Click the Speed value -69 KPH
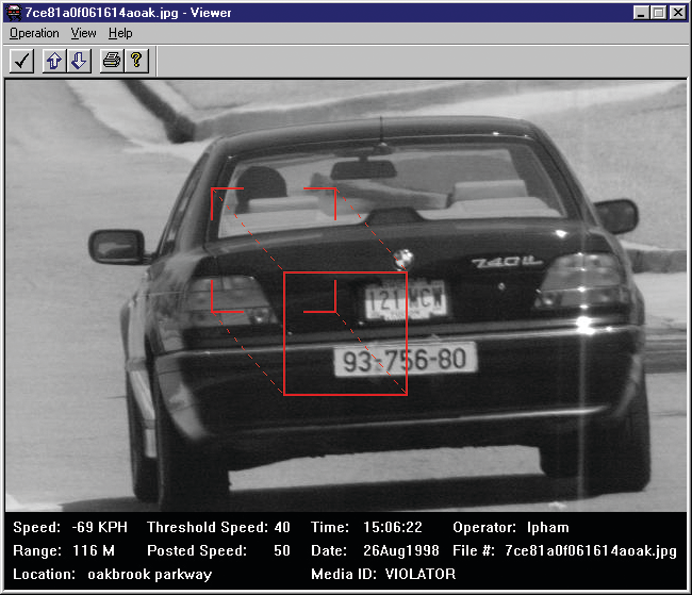The image size is (692, 595). (x=100, y=527)
